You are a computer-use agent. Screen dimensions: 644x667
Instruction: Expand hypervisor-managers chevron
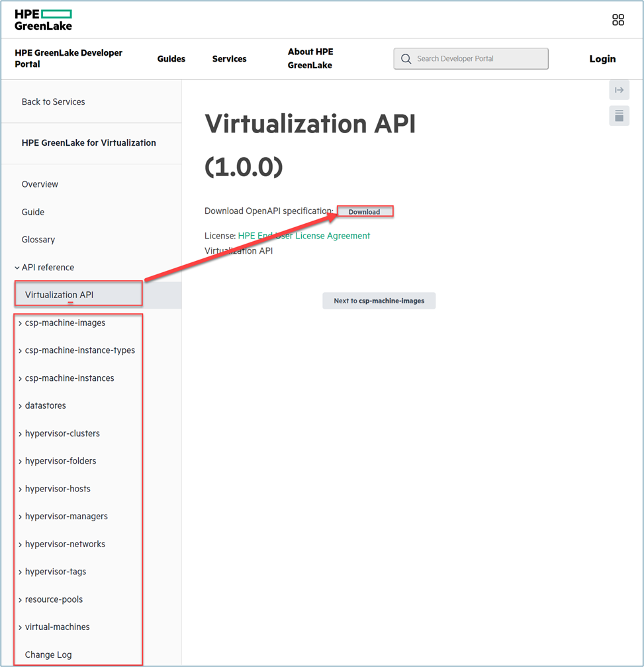pos(20,517)
